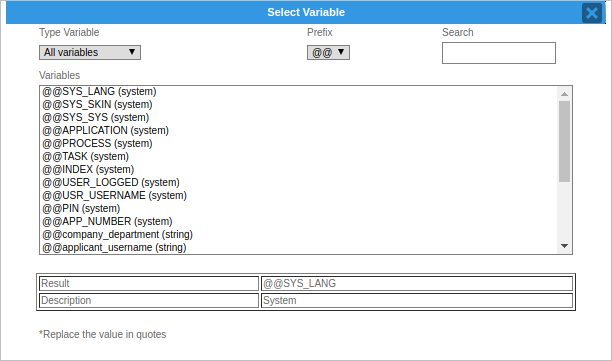
Task: Open the Type Variable dropdown
Action: 90,52
